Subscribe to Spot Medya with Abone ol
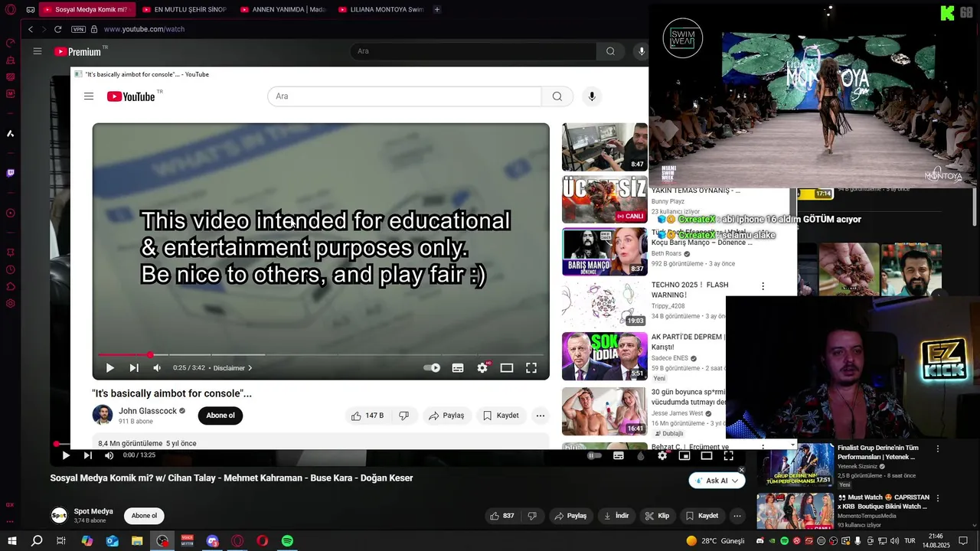The width and height of the screenshot is (980, 551). click(x=144, y=516)
